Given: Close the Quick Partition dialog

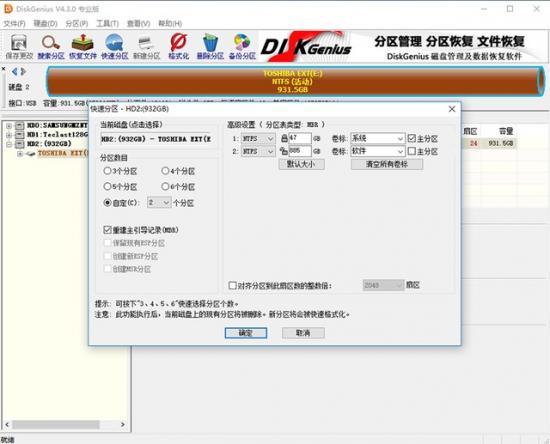Looking at the screenshot, I should pyautogui.click(x=452, y=109).
